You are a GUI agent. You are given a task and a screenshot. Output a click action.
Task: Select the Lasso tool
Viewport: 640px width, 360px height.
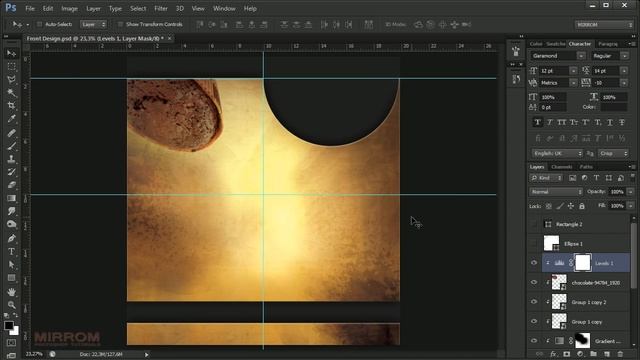[11, 80]
